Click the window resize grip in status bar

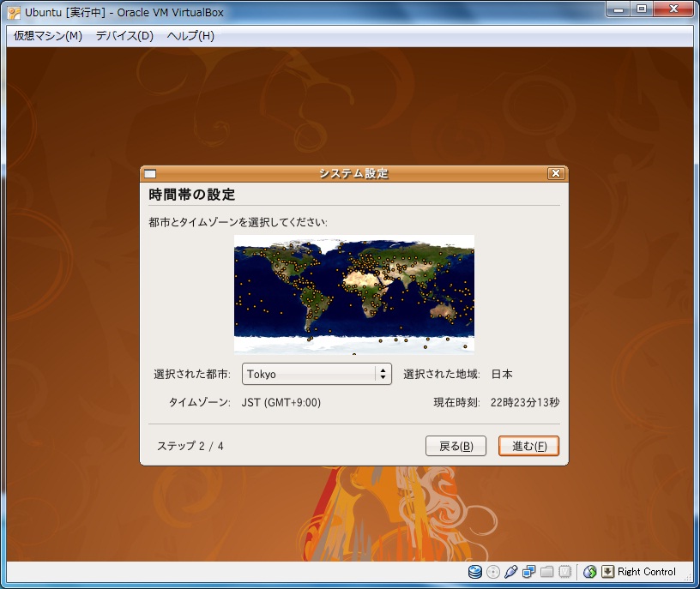[x=688, y=577]
